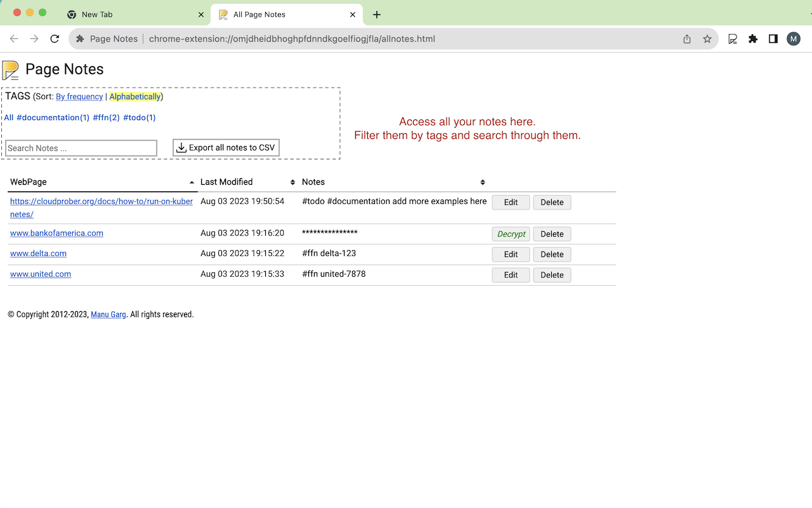This screenshot has width=812, height=508.
Task: Sort tags Alphabetically
Action: 135,97
